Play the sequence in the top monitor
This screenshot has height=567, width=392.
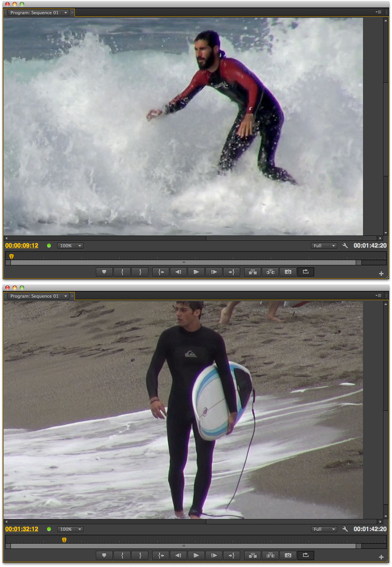[x=196, y=272]
